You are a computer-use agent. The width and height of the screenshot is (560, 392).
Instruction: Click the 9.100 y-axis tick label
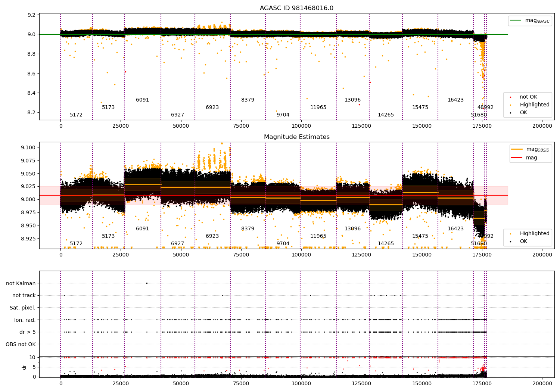[x=29, y=147]
